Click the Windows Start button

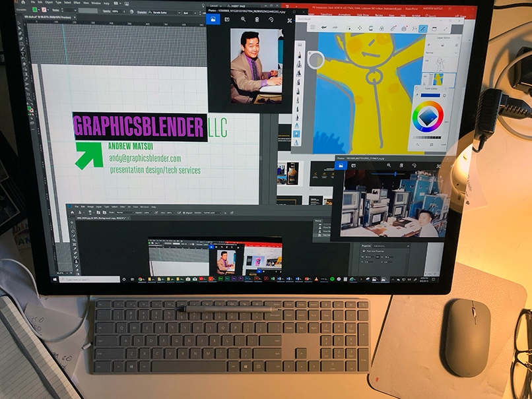coord(55,280)
